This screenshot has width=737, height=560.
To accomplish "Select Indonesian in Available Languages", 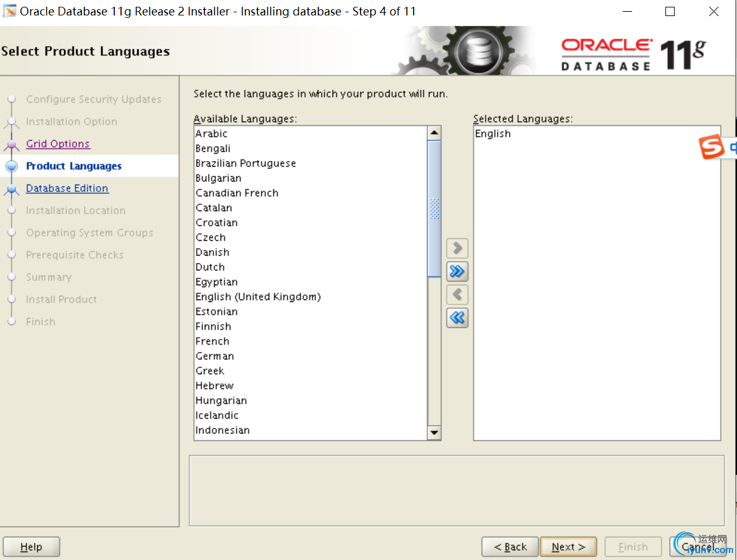I will coord(310,430).
